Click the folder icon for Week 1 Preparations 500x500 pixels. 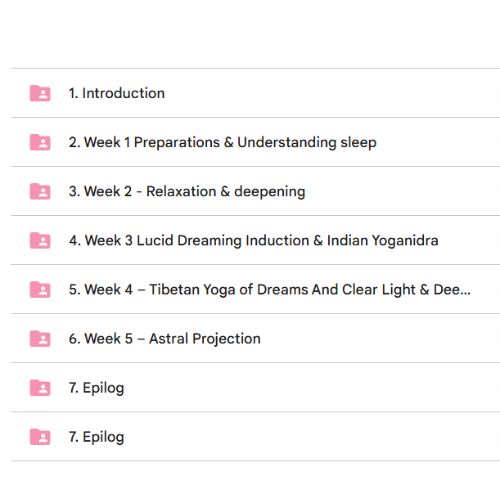(40, 142)
